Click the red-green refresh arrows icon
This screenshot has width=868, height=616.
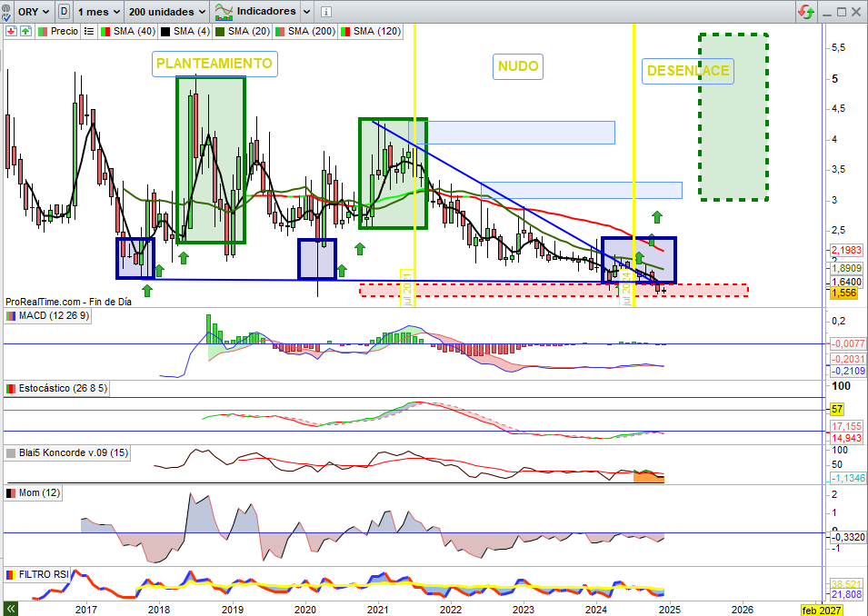click(806, 12)
